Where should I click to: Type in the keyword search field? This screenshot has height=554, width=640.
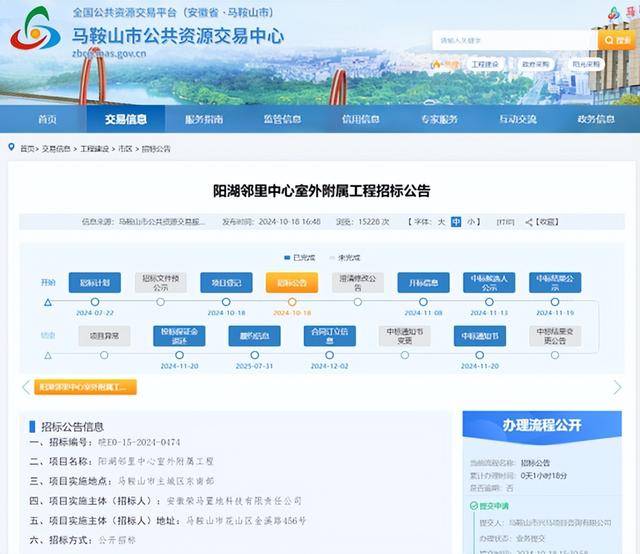(512, 40)
